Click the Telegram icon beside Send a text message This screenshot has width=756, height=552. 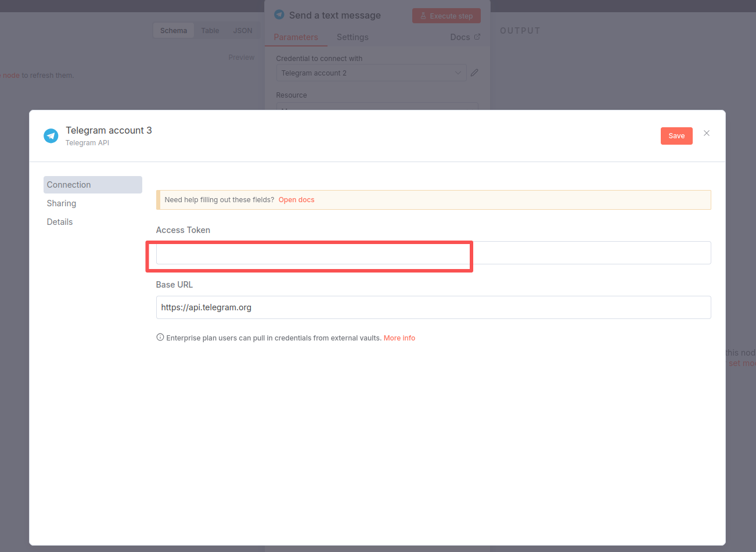(279, 15)
